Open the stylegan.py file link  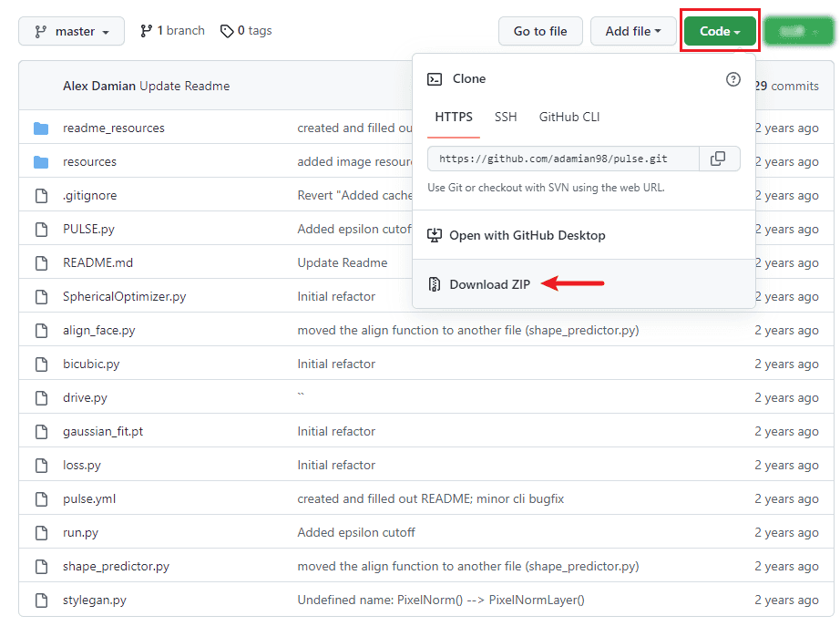pos(94,600)
